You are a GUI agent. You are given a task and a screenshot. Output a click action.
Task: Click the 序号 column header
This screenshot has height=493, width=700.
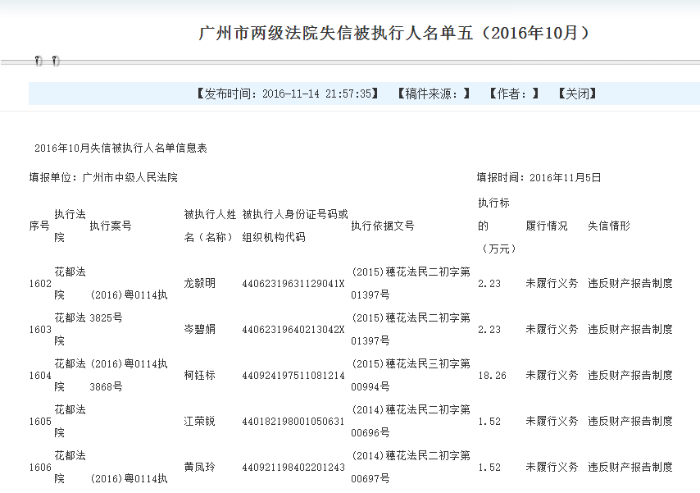coord(39,226)
